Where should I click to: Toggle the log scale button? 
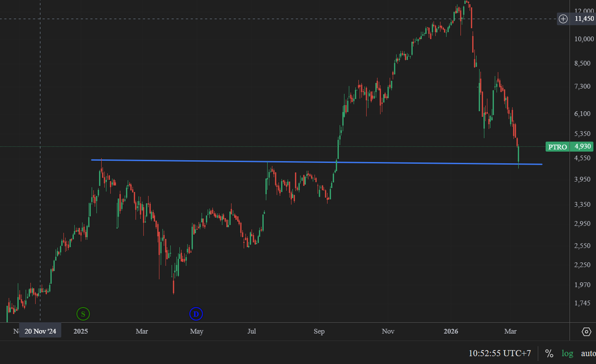pos(567,354)
